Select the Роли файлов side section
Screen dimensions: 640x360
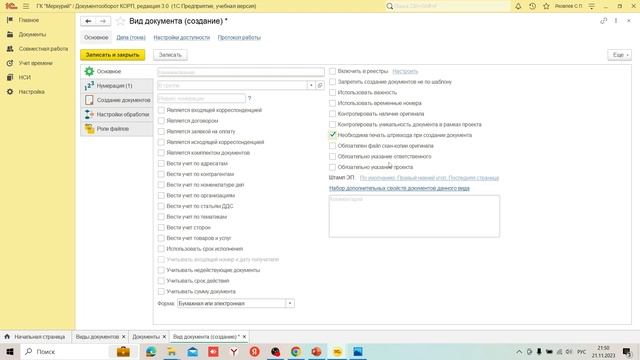click(x=117, y=129)
